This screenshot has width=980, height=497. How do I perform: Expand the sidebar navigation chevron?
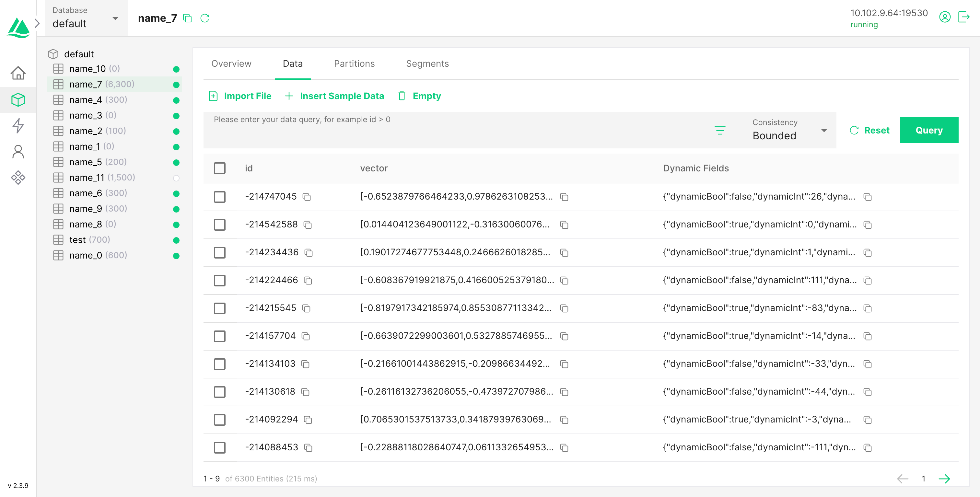pos(37,23)
